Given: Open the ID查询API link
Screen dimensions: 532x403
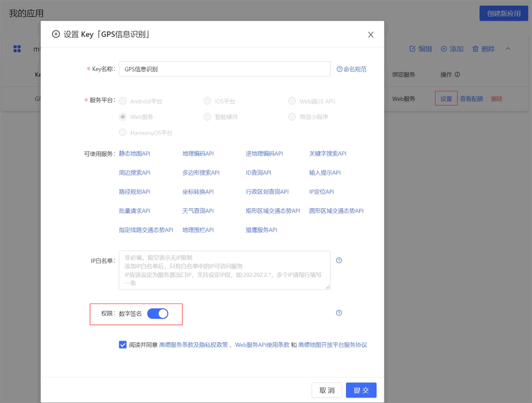Looking at the screenshot, I should pyautogui.click(x=258, y=173).
